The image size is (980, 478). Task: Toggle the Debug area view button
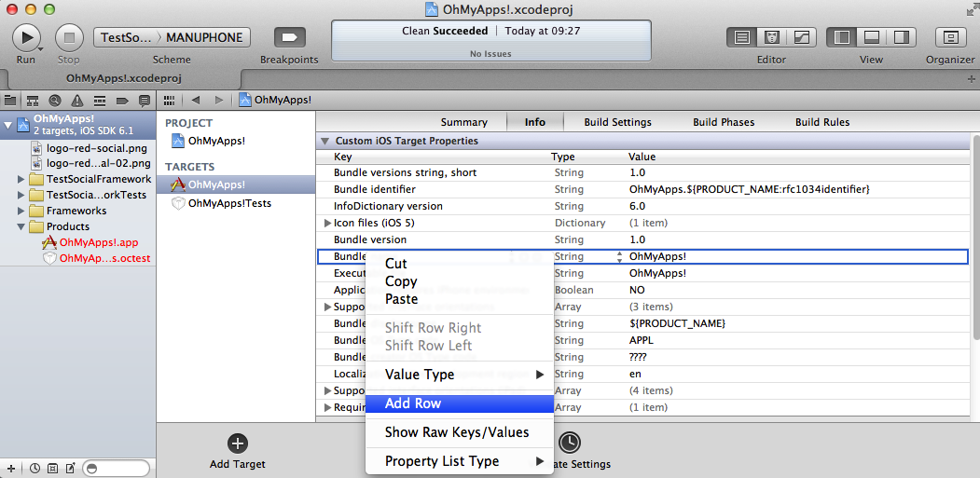(871, 37)
